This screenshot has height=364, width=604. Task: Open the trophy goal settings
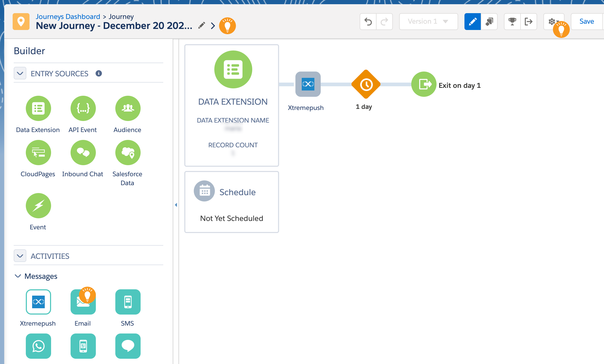click(512, 22)
